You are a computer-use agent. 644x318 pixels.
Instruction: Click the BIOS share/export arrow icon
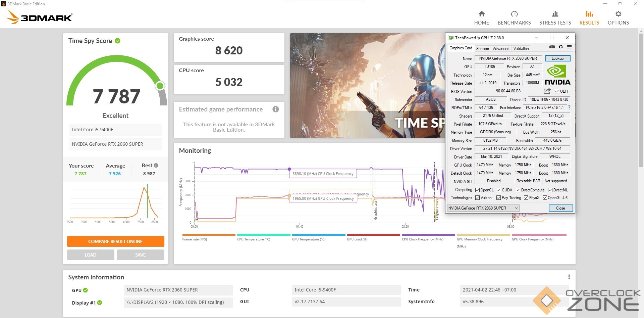click(x=547, y=91)
